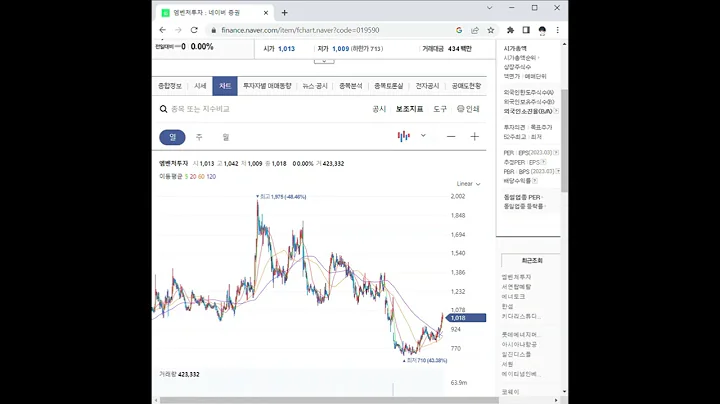Click the Google icon in the address bar

(459, 30)
